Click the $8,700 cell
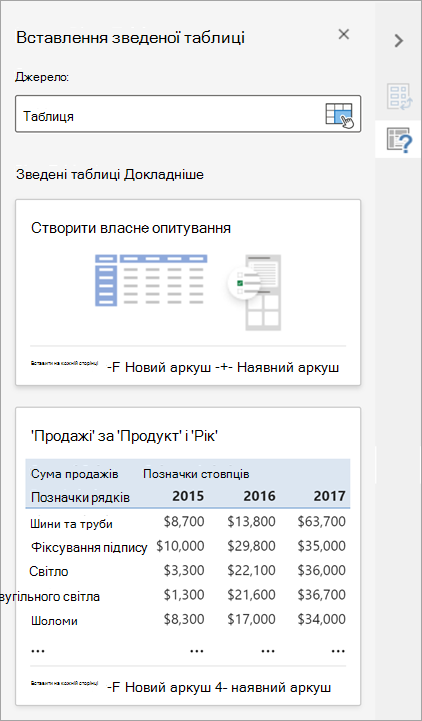This screenshot has height=721, width=422. click(184, 521)
